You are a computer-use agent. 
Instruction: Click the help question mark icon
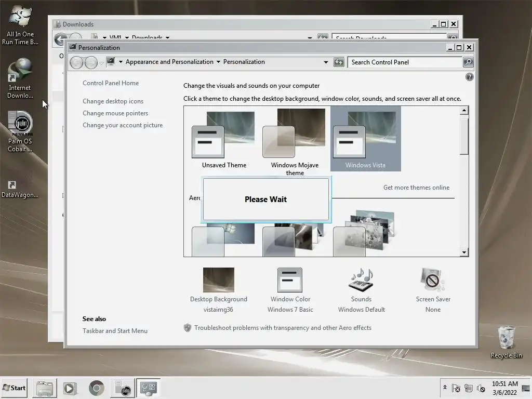(469, 77)
